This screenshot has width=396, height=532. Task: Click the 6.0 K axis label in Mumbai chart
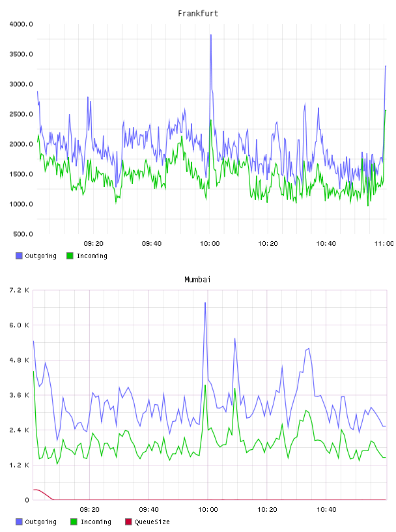pyautogui.click(x=19, y=325)
